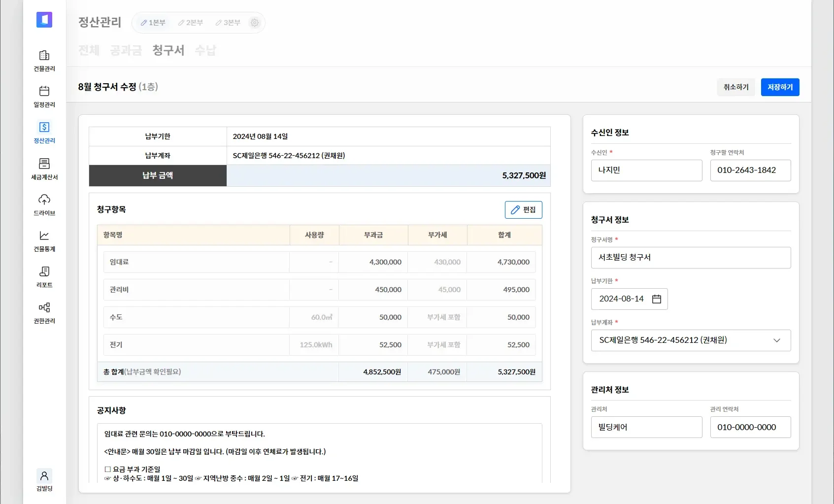The height and width of the screenshot is (504, 834).
Task: Select the 정산관리 dollar icon
Action: (x=44, y=128)
